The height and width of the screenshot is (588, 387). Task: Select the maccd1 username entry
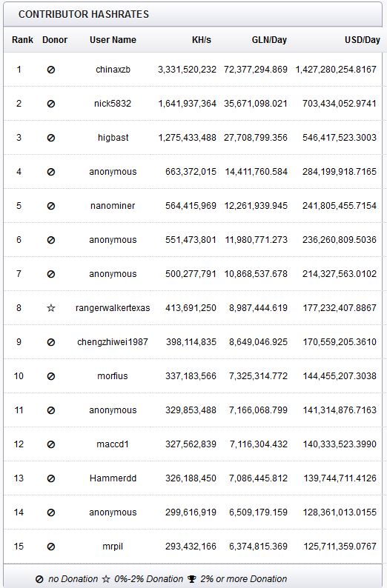point(113,444)
